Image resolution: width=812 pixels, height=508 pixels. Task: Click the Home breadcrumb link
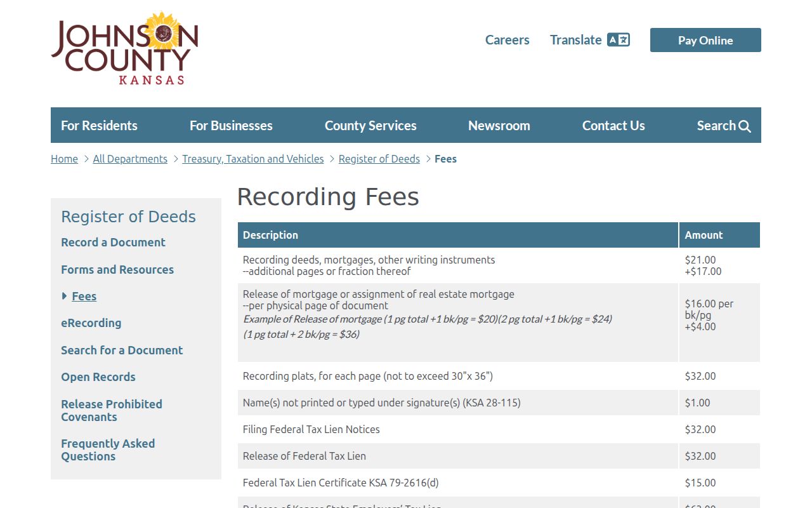[64, 159]
